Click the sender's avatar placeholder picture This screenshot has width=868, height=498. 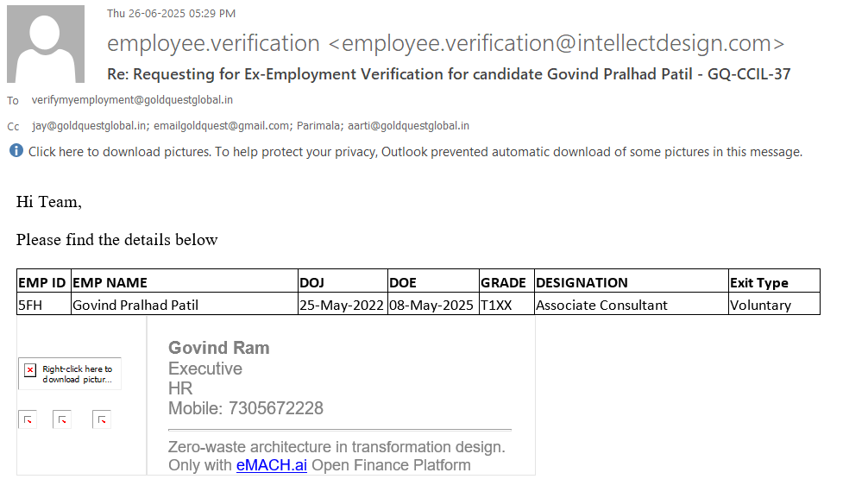(x=45, y=43)
